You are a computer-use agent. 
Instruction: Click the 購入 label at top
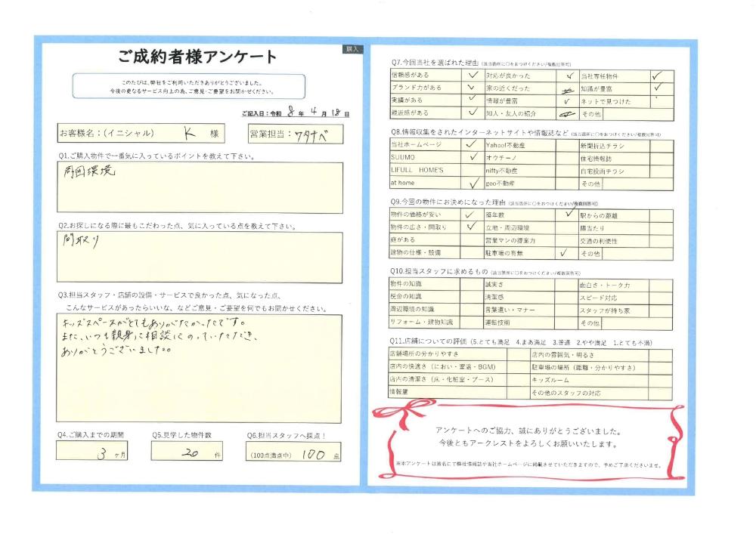point(352,48)
